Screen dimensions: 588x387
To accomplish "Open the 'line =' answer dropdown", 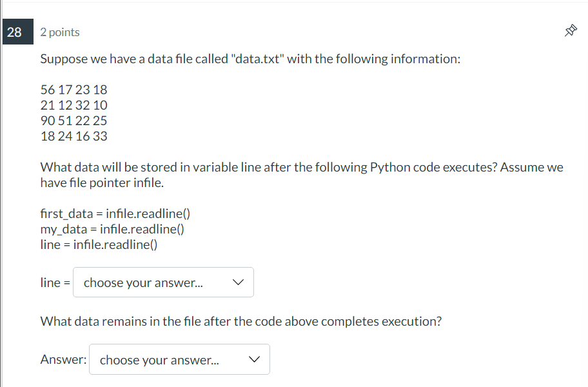I will click(163, 283).
